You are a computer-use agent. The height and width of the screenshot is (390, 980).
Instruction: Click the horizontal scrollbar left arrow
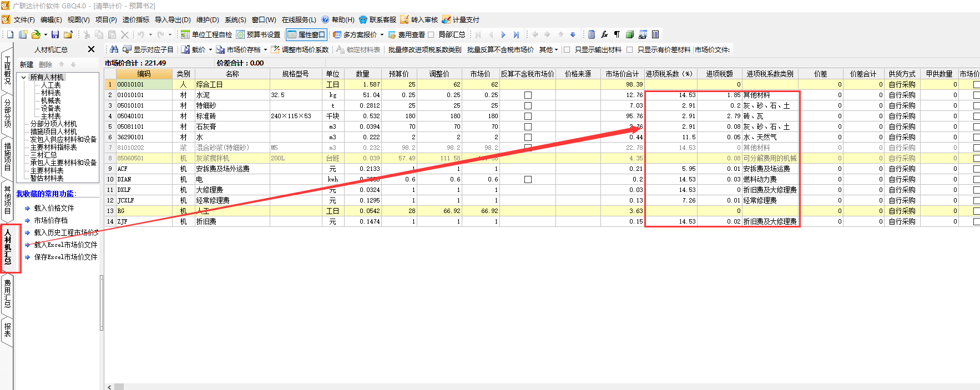(x=109, y=387)
